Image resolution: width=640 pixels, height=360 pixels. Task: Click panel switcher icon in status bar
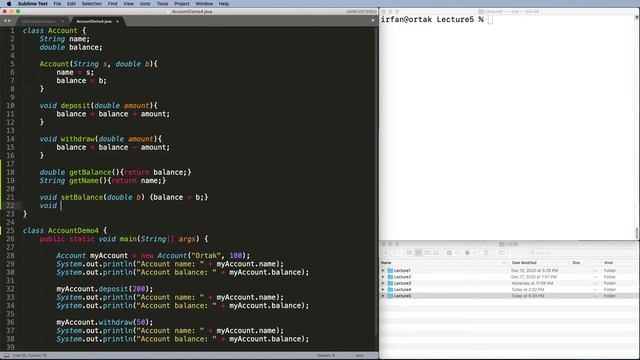(x=6, y=356)
